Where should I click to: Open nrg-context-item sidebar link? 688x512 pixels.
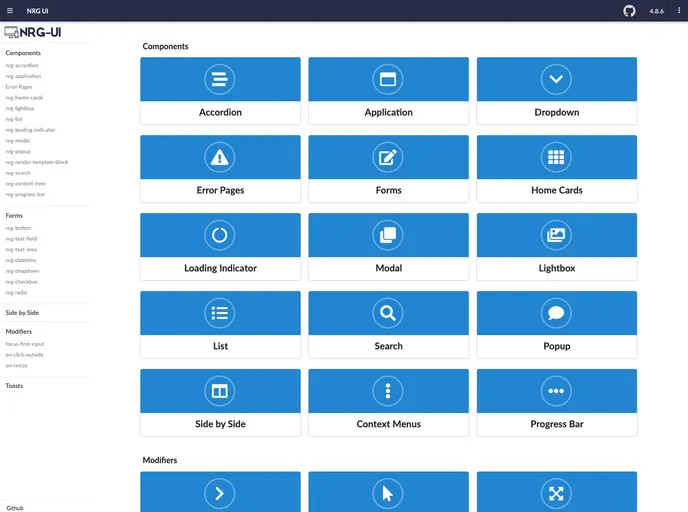pyautogui.click(x=25, y=184)
